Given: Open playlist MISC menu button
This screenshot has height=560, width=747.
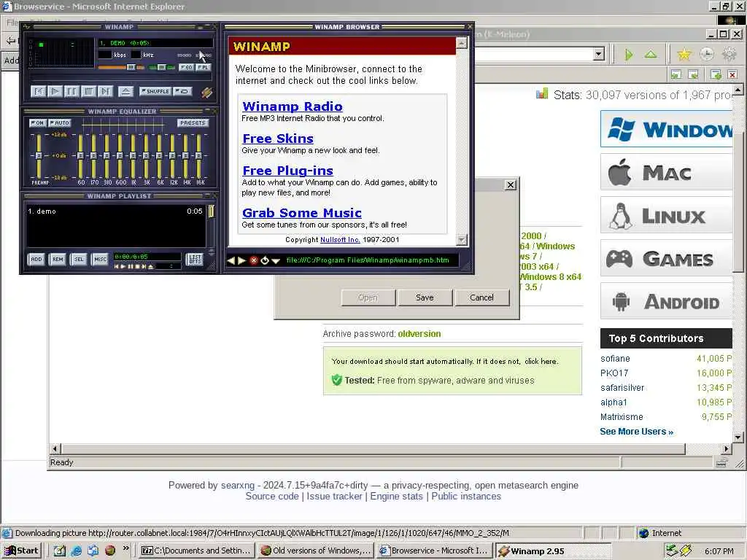Looking at the screenshot, I should tap(100, 259).
